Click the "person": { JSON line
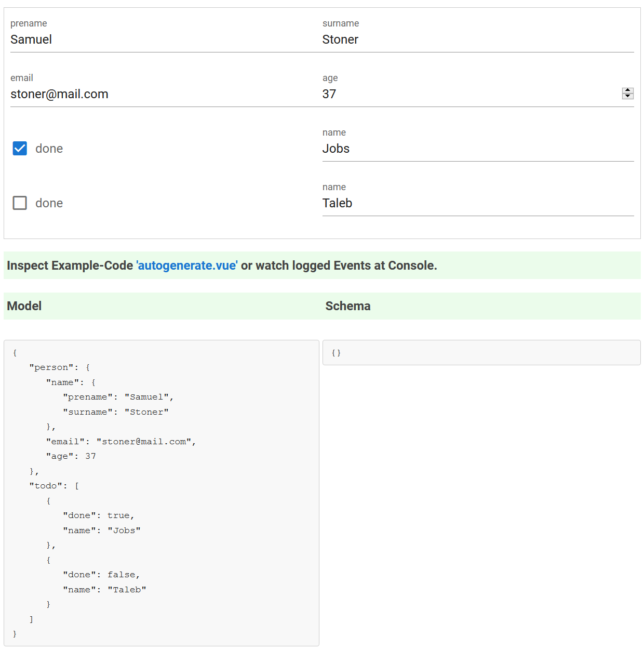This screenshot has width=644, height=650. click(x=60, y=367)
